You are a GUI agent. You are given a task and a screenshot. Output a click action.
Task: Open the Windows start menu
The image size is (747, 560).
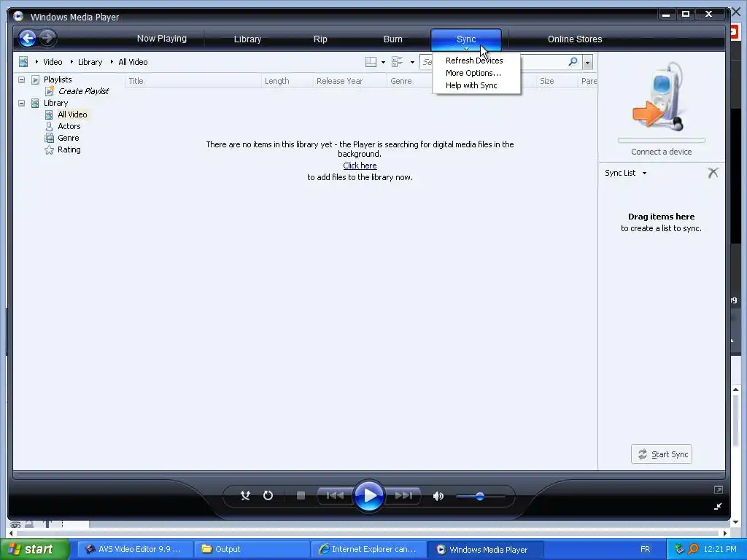(34, 549)
